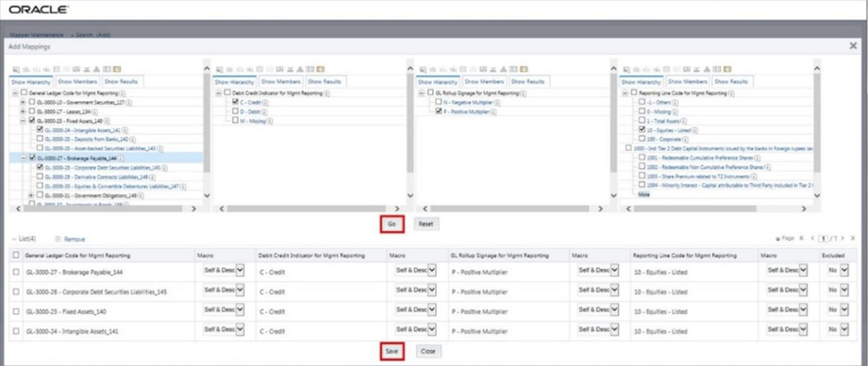868x366 pixels.
Task: Open info icon beside P - Positive Multiplier tree node
Action: pos(492,111)
